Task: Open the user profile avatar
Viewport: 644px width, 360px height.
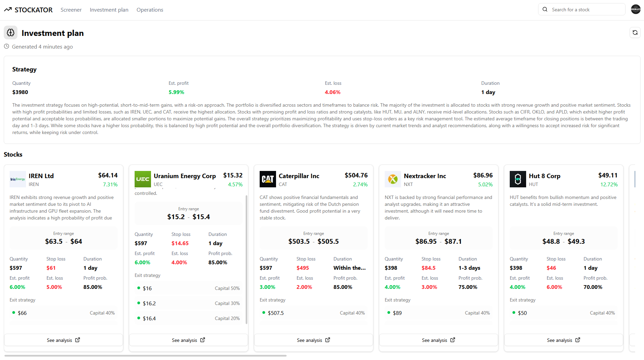Action: pos(635,9)
